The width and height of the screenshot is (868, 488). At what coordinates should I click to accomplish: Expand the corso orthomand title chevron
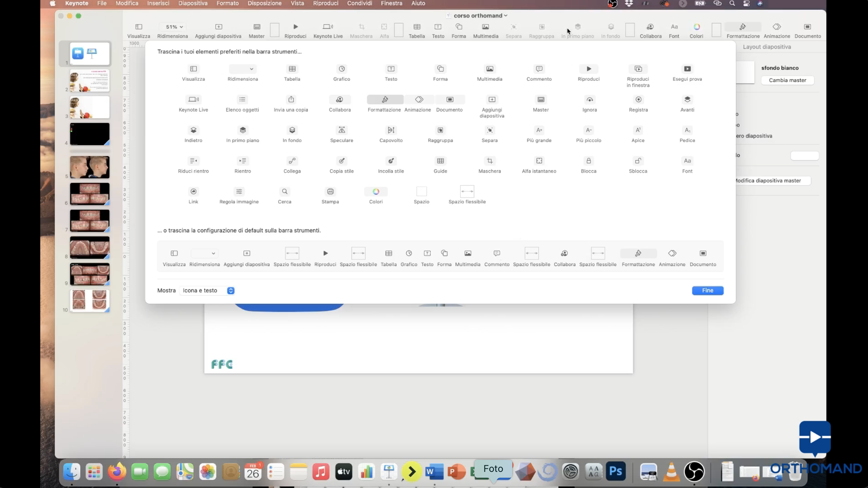click(505, 16)
